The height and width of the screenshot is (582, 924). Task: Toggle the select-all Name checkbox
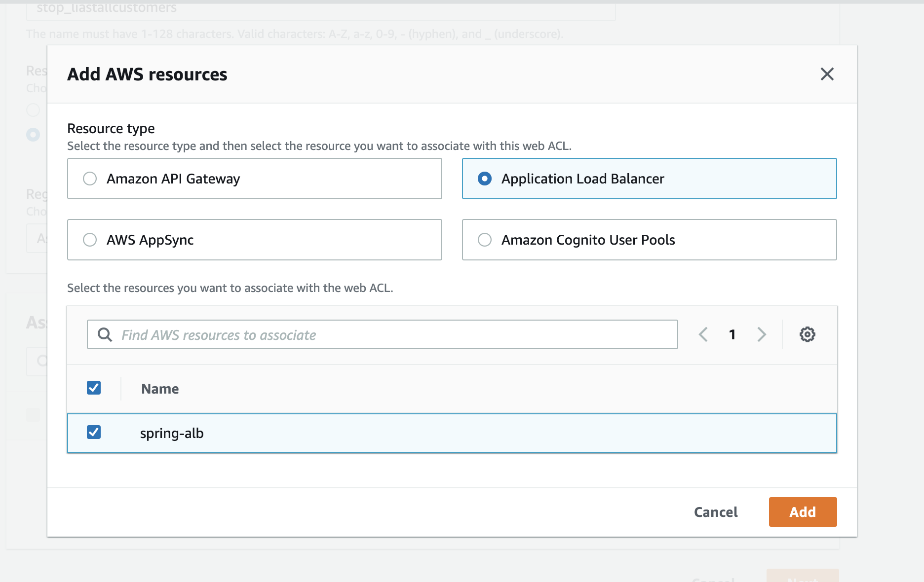click(94, 388)
